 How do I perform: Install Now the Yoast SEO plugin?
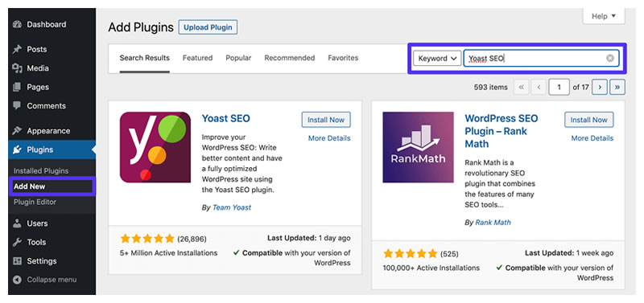pos(326,120)
